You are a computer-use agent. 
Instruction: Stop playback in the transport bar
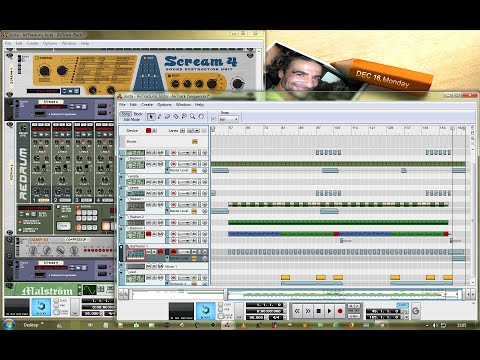tap(319, 311)
